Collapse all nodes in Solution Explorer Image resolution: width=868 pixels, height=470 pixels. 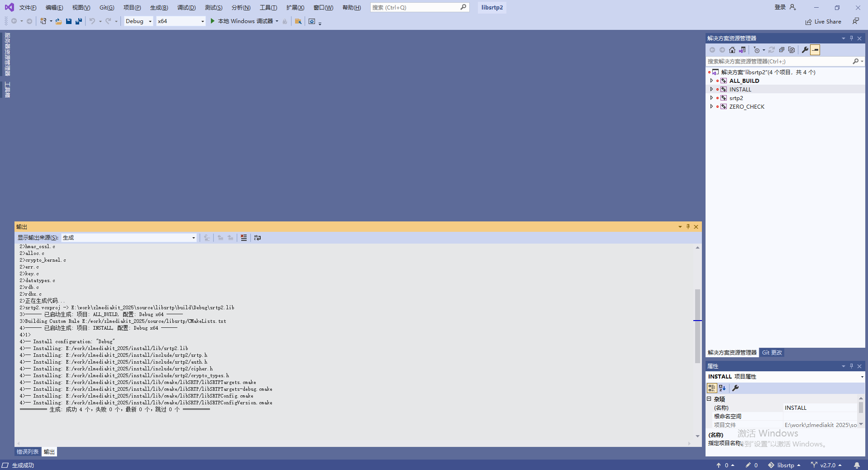click(782, 50)
